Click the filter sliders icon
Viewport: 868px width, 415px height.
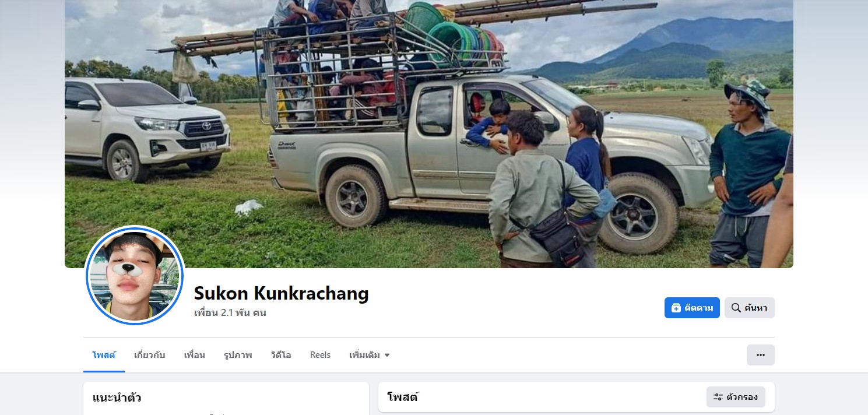click(718, 397)
